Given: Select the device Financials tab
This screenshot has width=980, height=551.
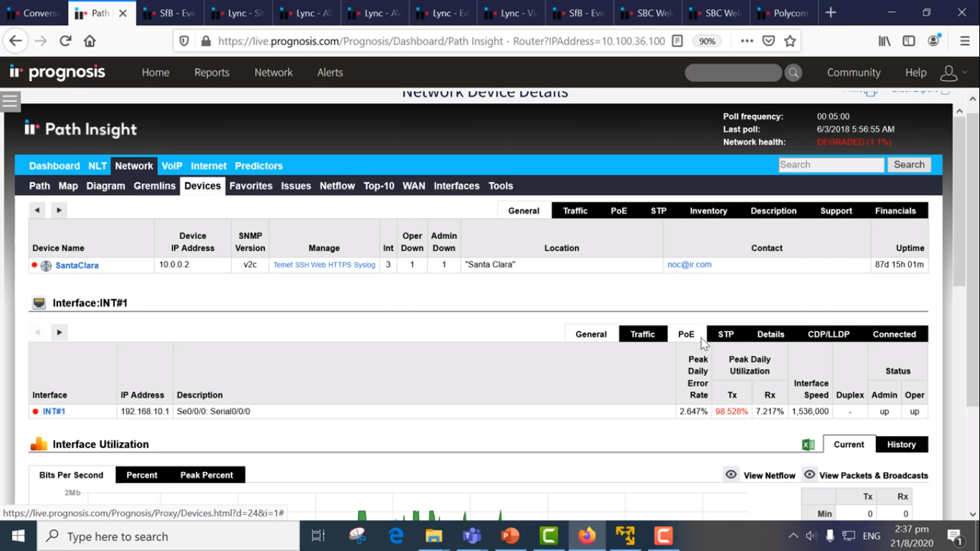Looking at the screenshot, I should 895,211.
